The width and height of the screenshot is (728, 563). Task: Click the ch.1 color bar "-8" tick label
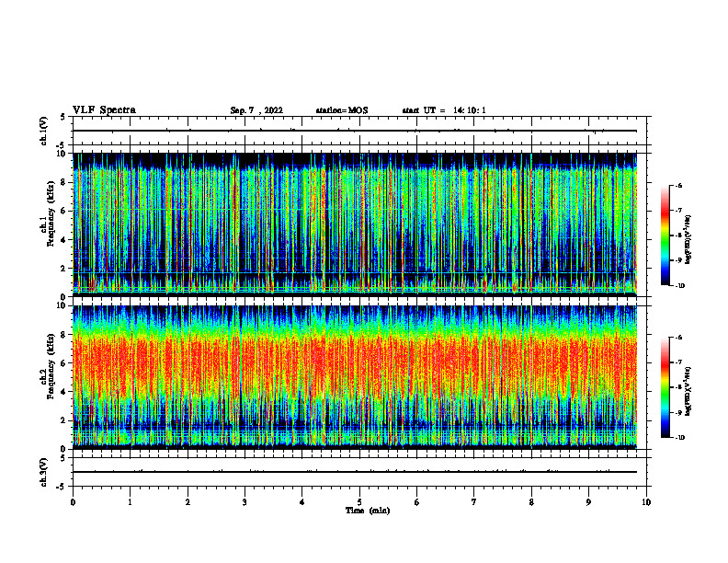(678, 236)
